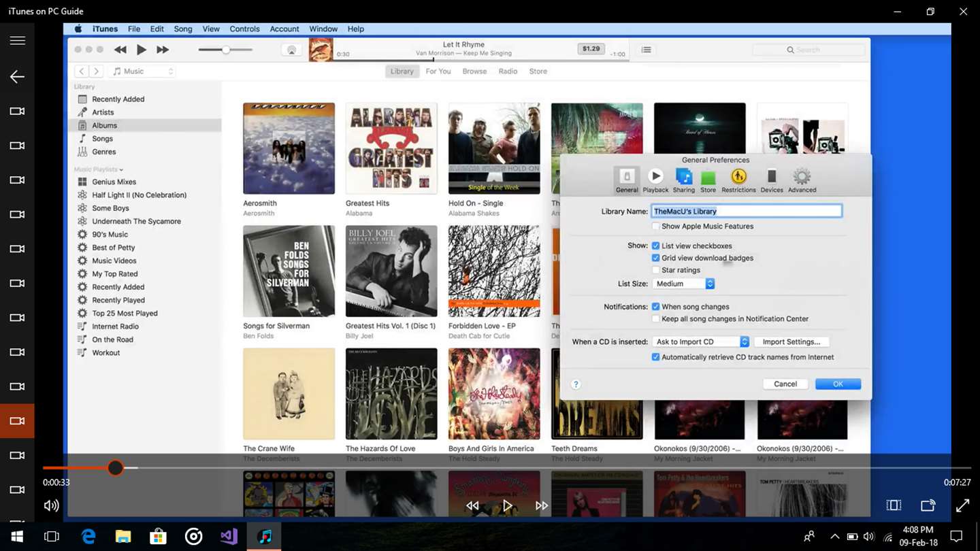
Task: Click the video player seek bar handle
Action: [115, 468]
